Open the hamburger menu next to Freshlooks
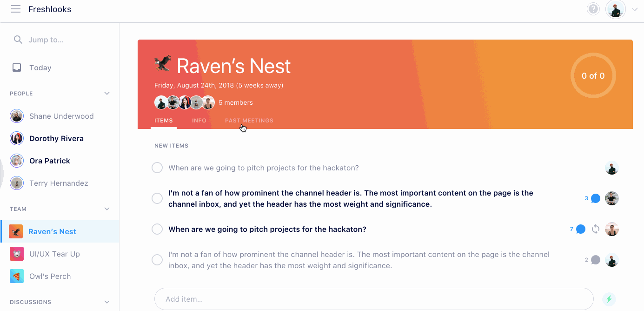644x311 pixels. 16,9
